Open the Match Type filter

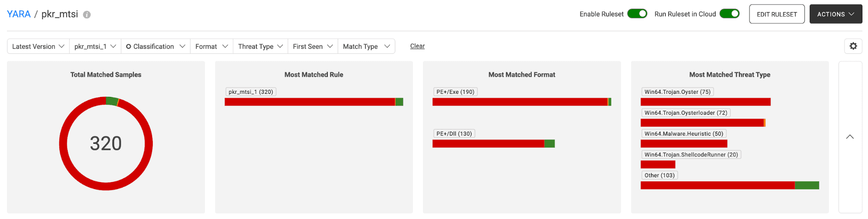366,46
